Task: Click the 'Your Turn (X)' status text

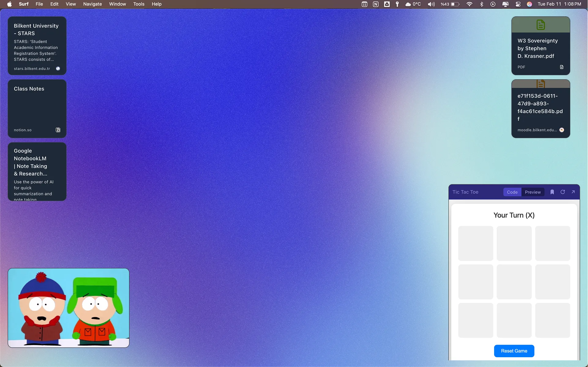Action: click(x=514, y=215)
